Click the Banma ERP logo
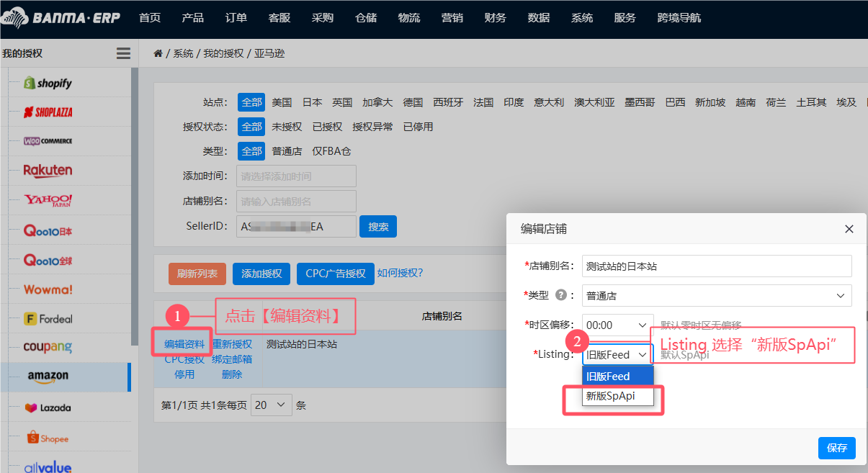 61,18
